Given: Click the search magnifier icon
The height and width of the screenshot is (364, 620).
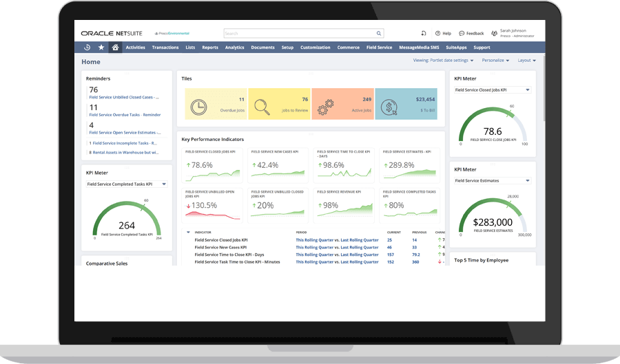Looking at the screenshot, I should click(x=379, y=34).
